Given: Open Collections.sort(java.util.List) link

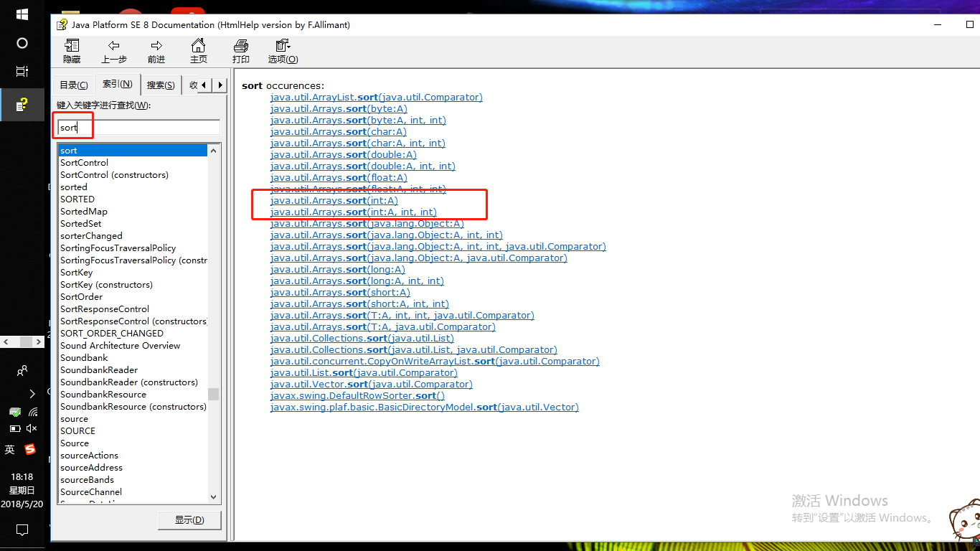Looking at the screenshot, I should pos(362,339).
